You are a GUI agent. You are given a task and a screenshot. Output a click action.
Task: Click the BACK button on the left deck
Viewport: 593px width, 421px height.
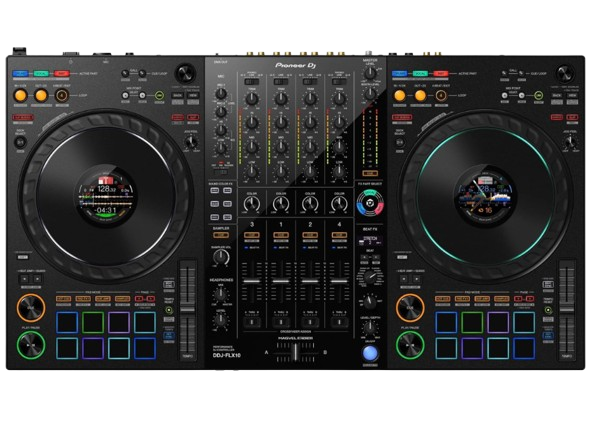(178, 95)
